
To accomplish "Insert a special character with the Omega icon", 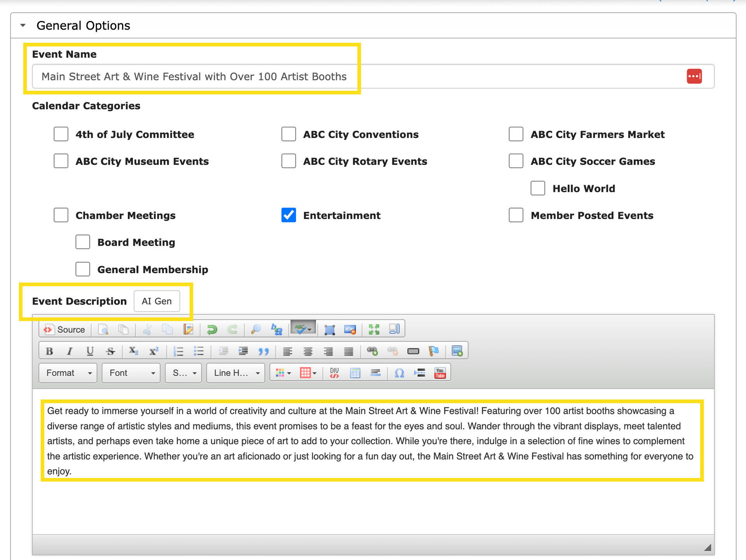I will coord(399,373).
